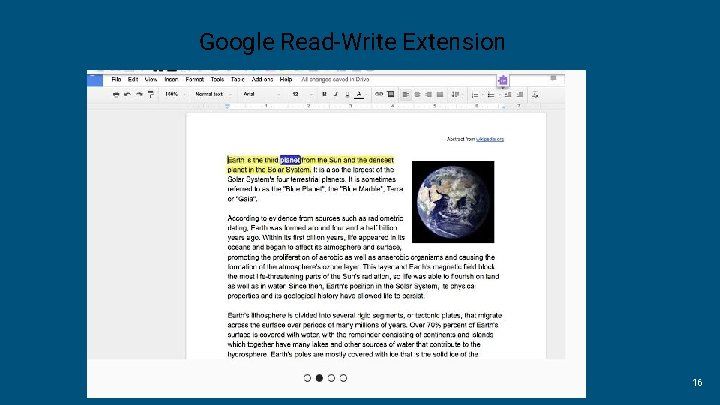Select the fourth carousel dot
The width and height of the screenshot is (720, 405).
tap(343, 378)
